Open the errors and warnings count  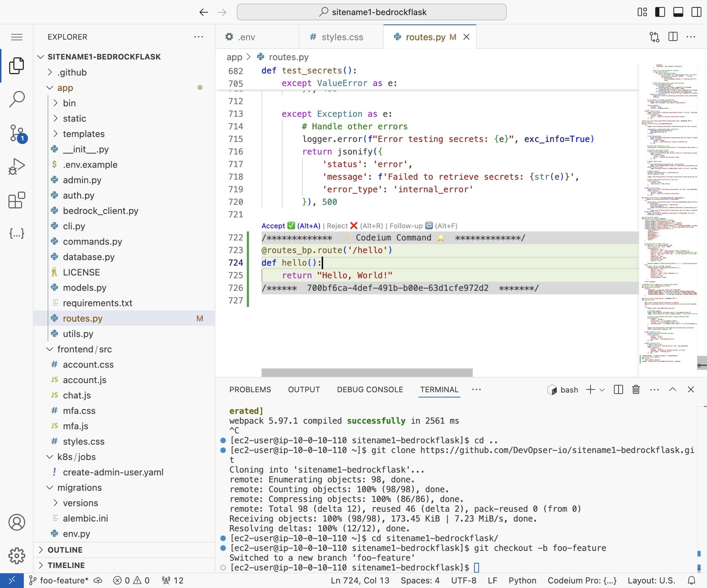[x=131, y=580]
